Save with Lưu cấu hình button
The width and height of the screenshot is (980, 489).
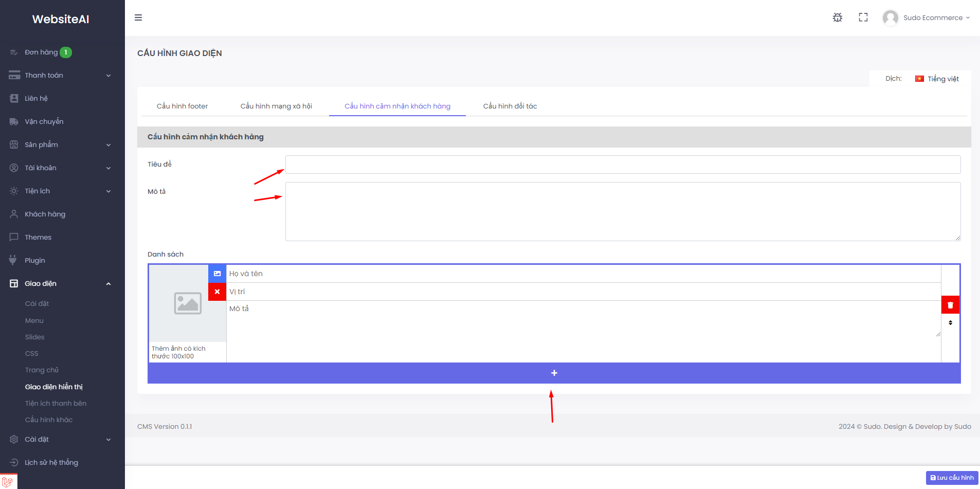[952, 478]
